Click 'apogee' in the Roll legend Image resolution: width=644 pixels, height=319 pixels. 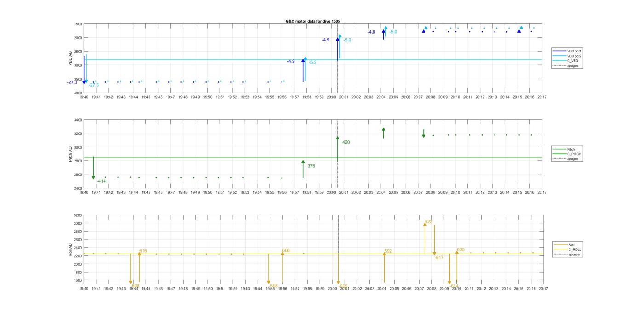pos(574,255)
